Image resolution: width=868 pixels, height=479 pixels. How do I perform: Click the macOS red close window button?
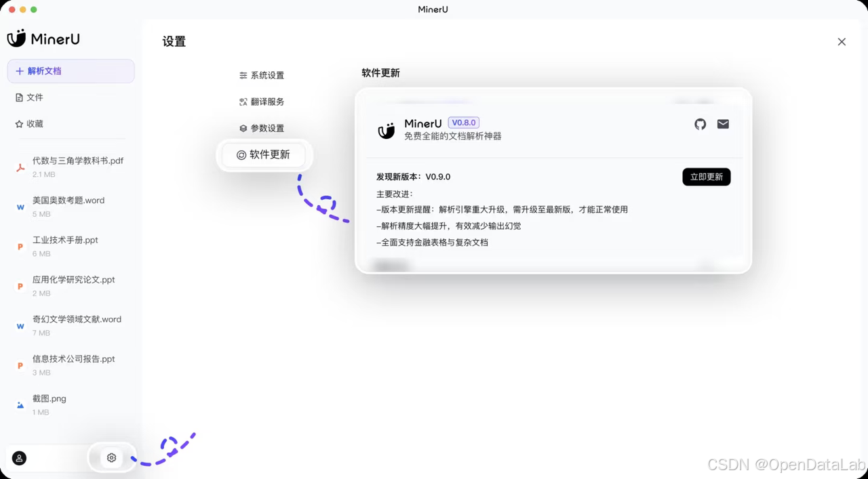(x=12, y=9)
